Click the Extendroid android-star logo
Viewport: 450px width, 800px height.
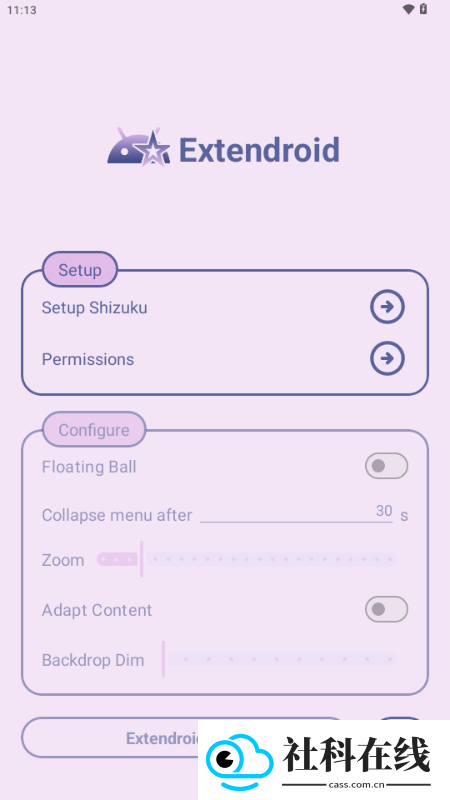click(139, 147)
